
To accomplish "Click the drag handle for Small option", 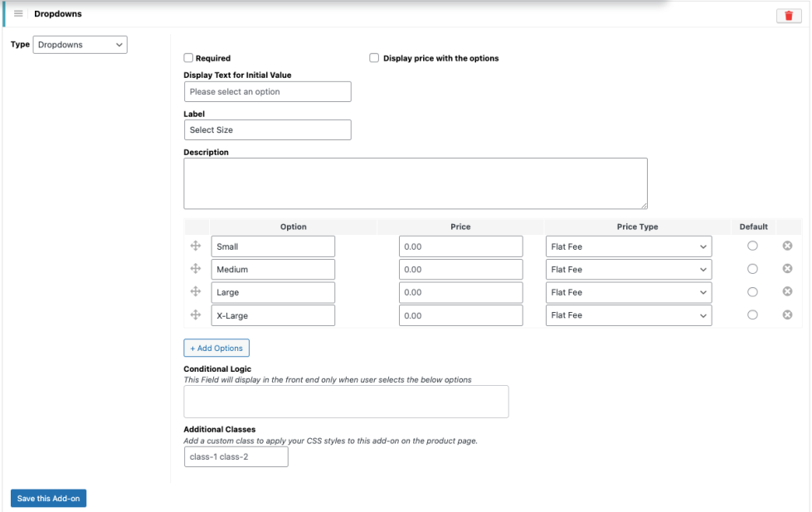I will [x=197, y=246].
